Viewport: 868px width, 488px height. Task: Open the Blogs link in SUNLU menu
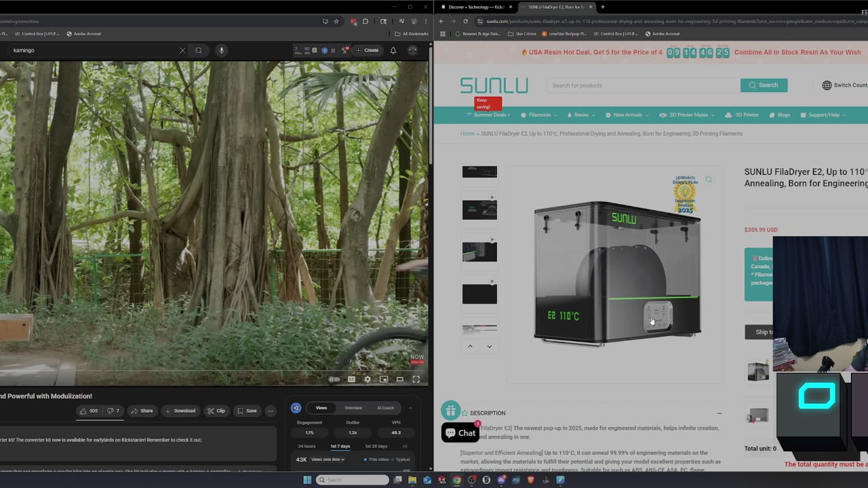780,115
